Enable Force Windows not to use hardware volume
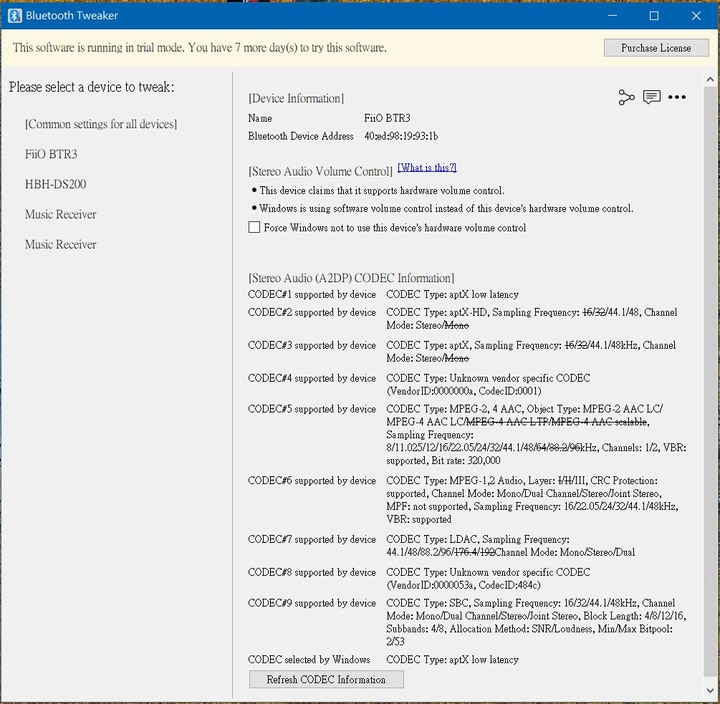The height and width of the screenshot is (704, 720). (254, 227)
